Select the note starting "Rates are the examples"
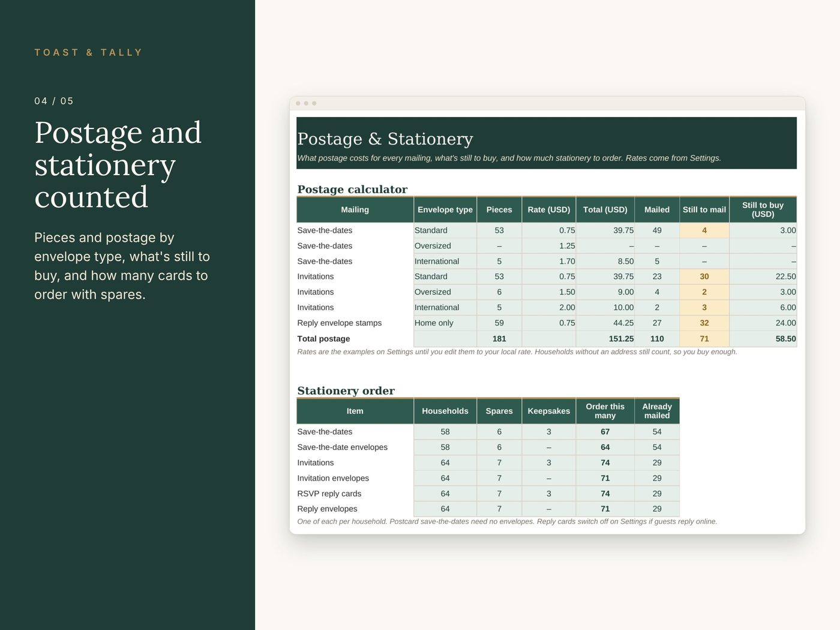The image size is (840, 630). [517, 352]
